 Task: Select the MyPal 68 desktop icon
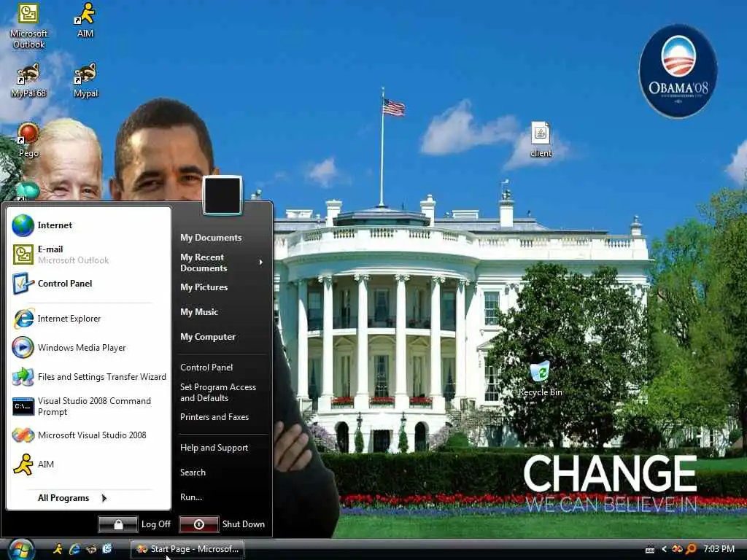tap(28, 80)
